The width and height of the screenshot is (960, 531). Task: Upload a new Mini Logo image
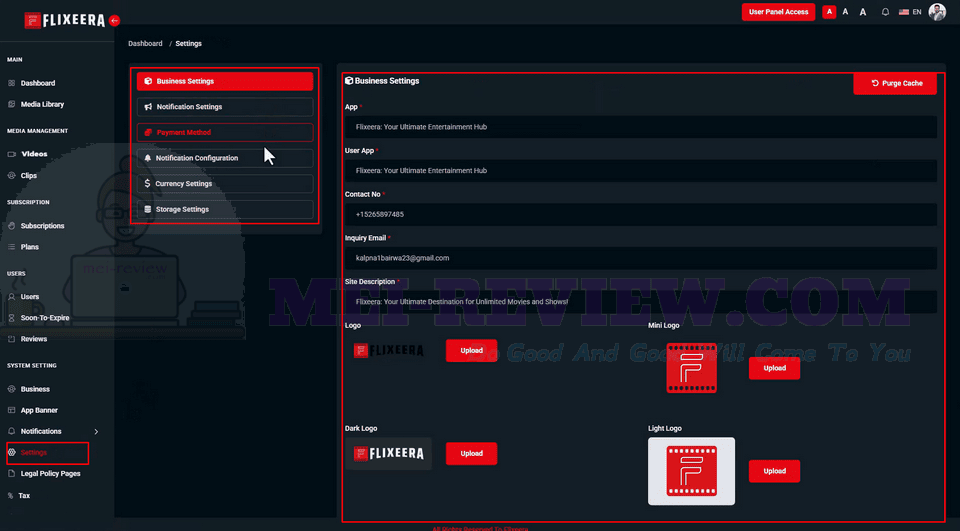(774, 369)
